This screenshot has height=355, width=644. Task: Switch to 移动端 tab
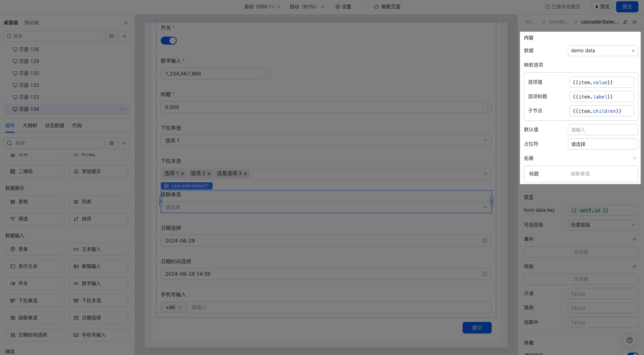point(32,23)
